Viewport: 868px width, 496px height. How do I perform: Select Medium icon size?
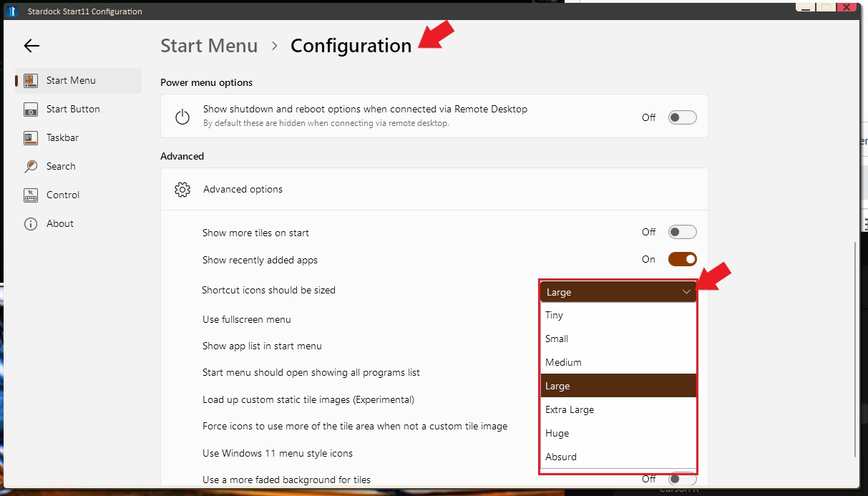[x=618, y=362]
